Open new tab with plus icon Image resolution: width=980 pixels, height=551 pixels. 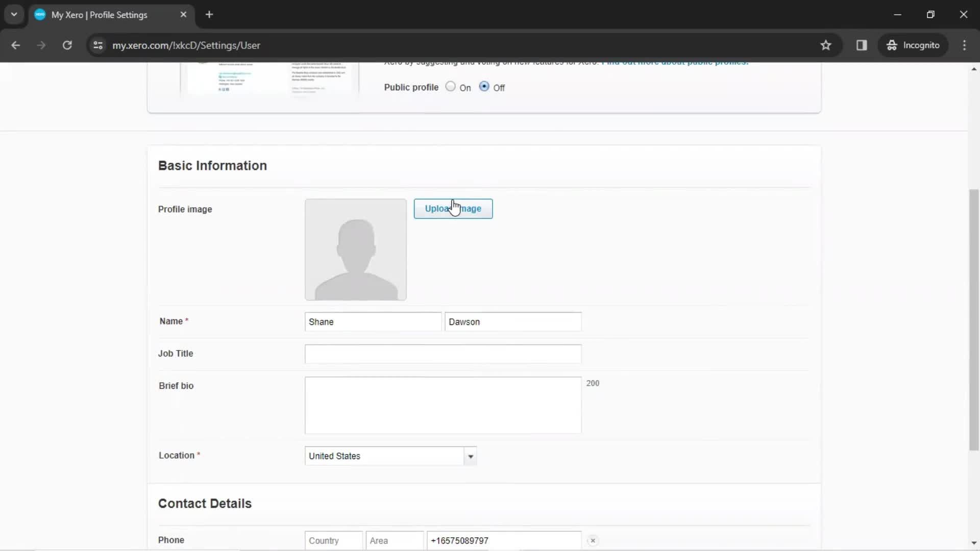tap(209, 14)
